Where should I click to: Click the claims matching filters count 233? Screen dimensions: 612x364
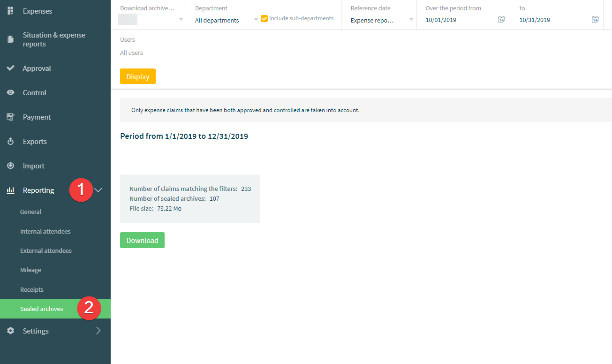point(246,189)
